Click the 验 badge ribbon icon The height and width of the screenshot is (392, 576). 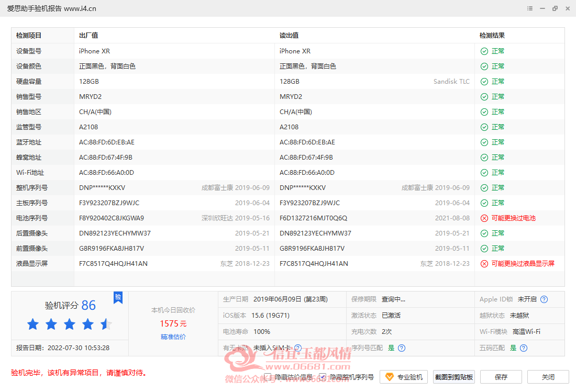point(118,297)
